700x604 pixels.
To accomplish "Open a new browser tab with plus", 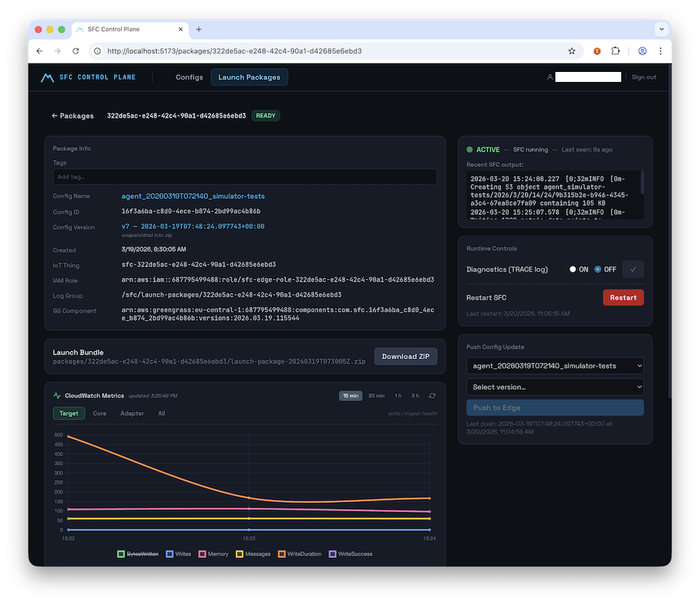I will tap(199, 30).
